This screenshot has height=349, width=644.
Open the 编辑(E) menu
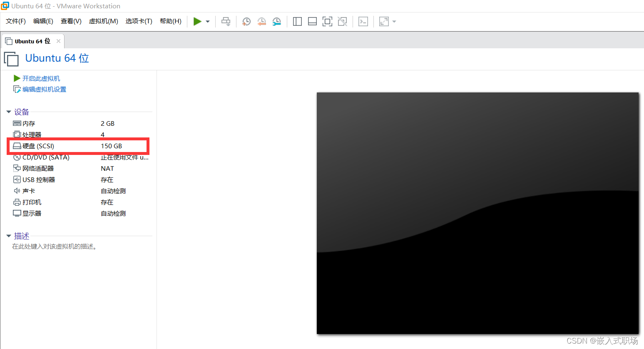(x=43, y=21)
